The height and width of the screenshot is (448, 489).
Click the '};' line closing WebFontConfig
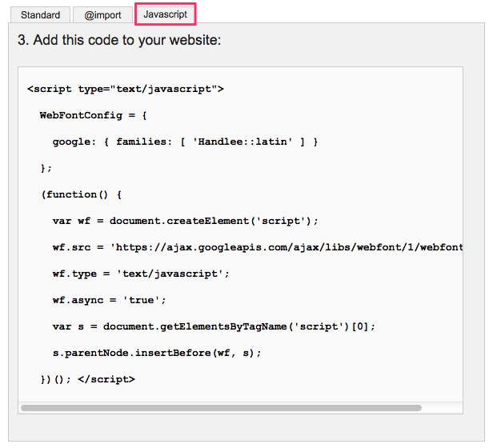click(46, 168)
